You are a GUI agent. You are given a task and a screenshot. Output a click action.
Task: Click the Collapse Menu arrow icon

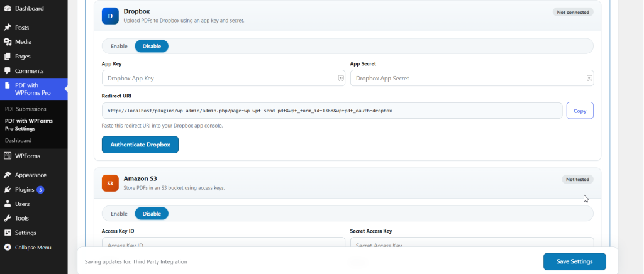pos(8,248)
